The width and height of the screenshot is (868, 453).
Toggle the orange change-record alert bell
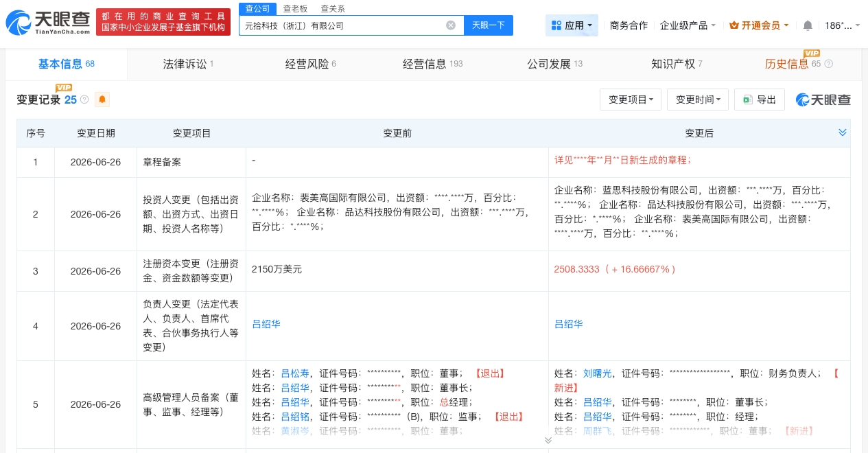click(x=102, y=100)
